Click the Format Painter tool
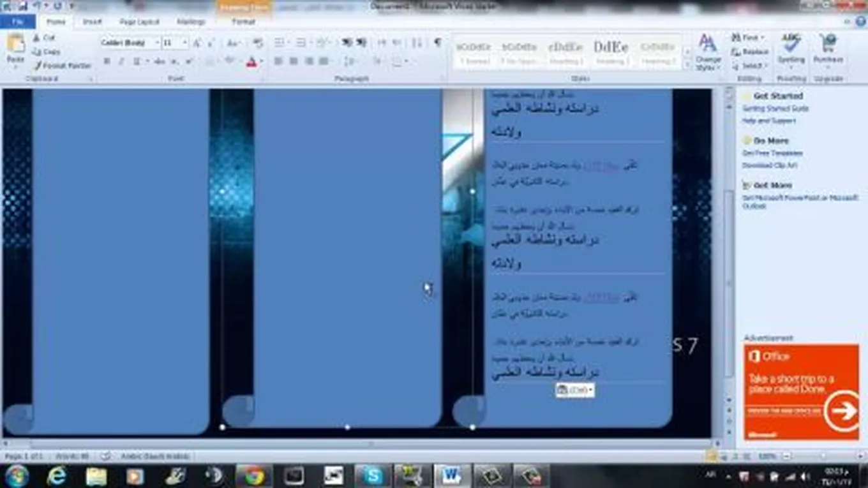Image resolution: width=868 pixels, height=488 pixels. (x=63, y=66)
